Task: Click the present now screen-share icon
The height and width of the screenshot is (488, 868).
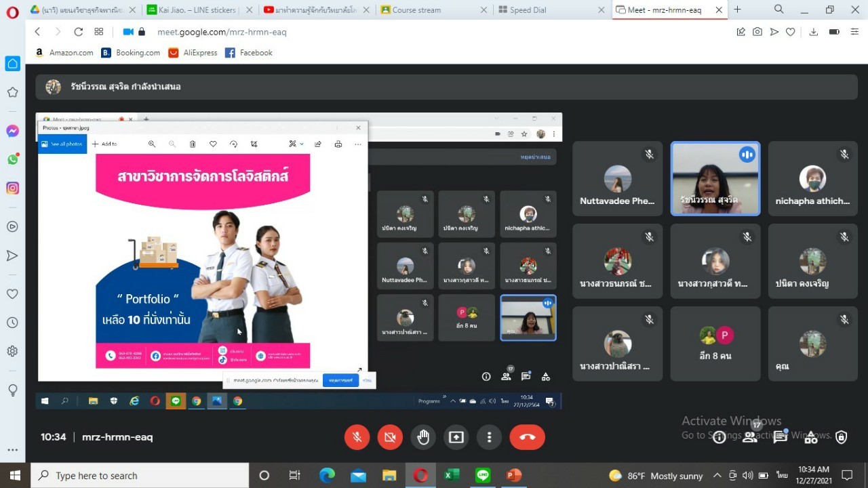Action: pyautogui.click(x=456, y=438)
